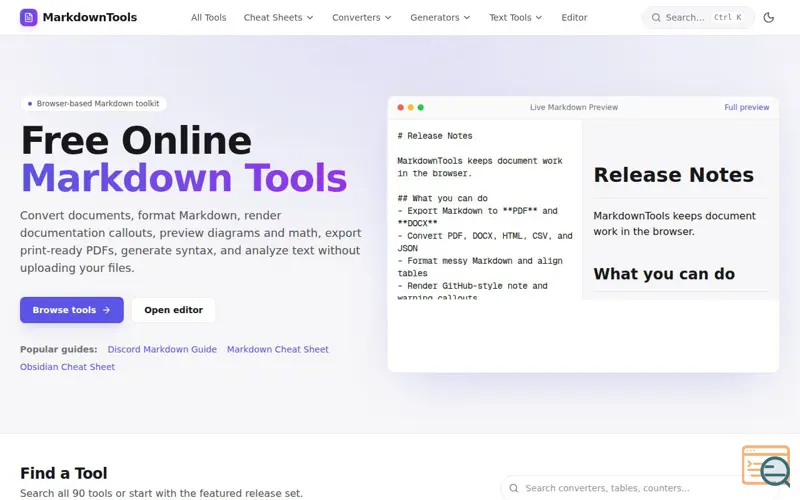The image size is (800, 500).
Task: Toggle dark mode with the moon icon
Action: pos(768,18)
